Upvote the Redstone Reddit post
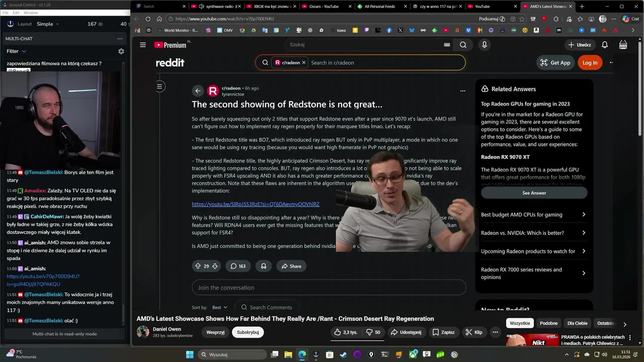This screenshot has height=362, width=644. pos(198,266)
